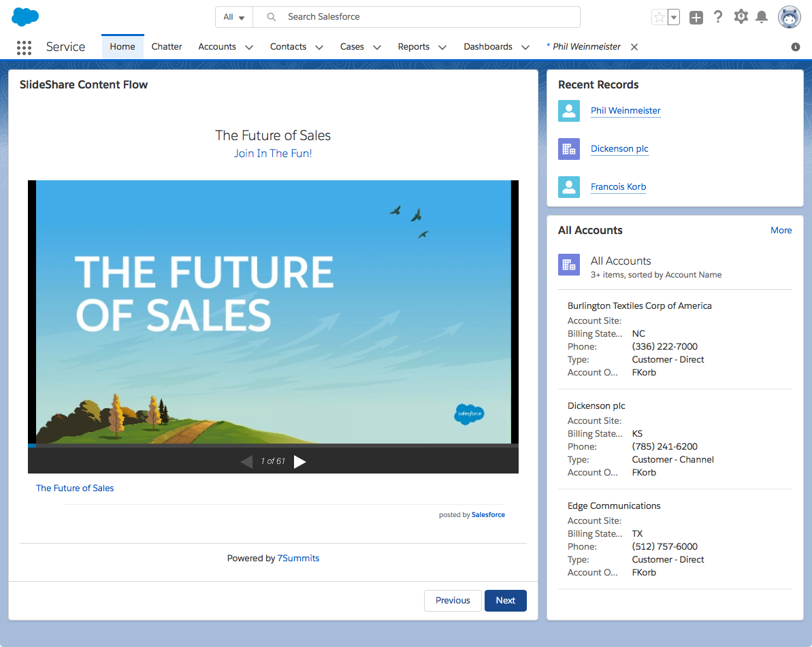Viewport: 812px width, 647px height.
Task: Click the Future of Sales slide image
Action: (273, 312)
